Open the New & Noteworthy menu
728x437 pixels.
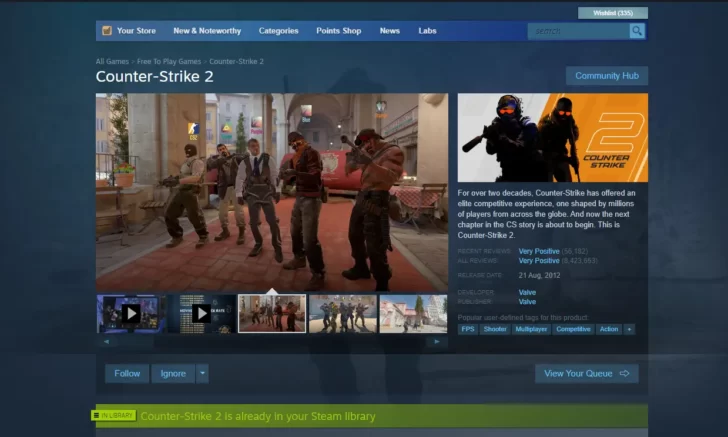[x=207, y=31]
